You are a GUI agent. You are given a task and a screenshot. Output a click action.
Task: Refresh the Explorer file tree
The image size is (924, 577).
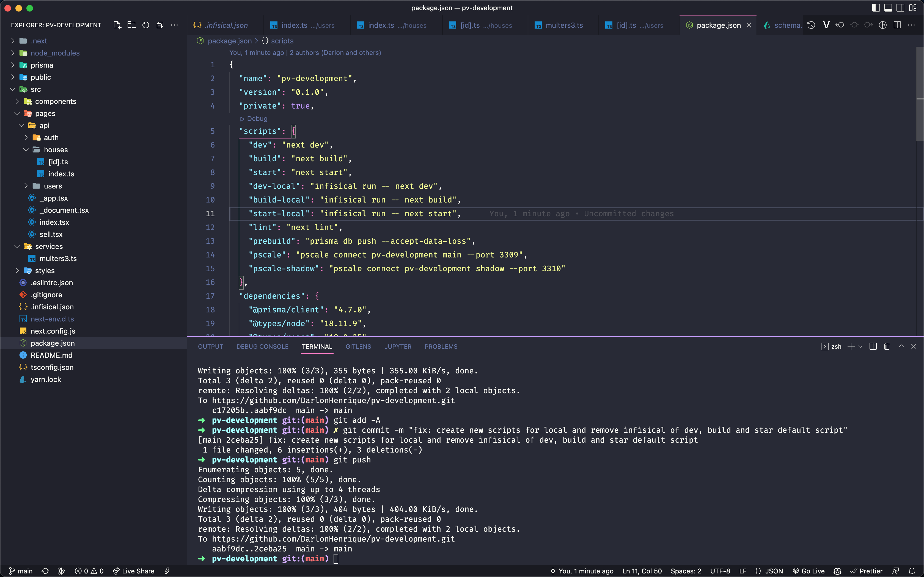145,25
